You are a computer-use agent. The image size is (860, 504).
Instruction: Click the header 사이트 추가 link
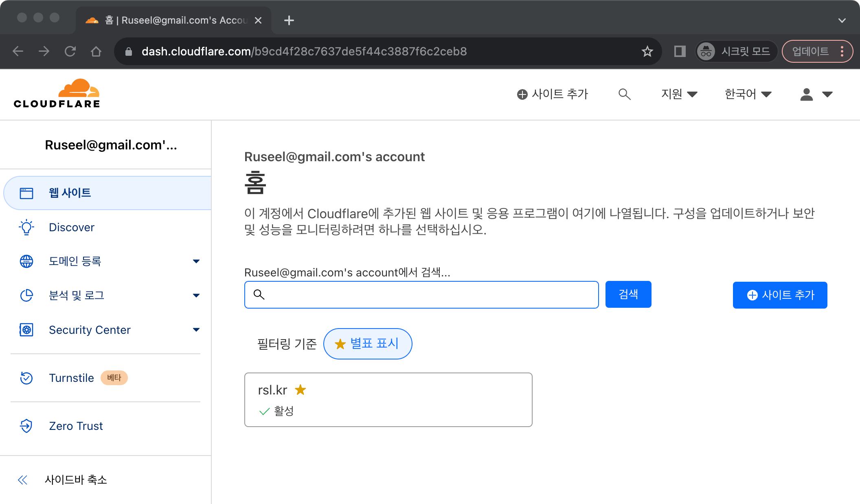pos(553,94)
